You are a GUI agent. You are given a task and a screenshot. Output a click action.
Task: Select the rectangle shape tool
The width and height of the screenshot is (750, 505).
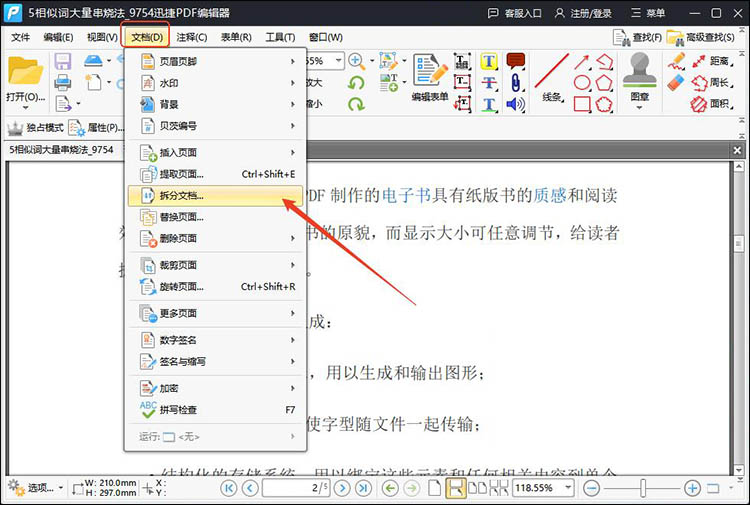(x=582, y=104)
